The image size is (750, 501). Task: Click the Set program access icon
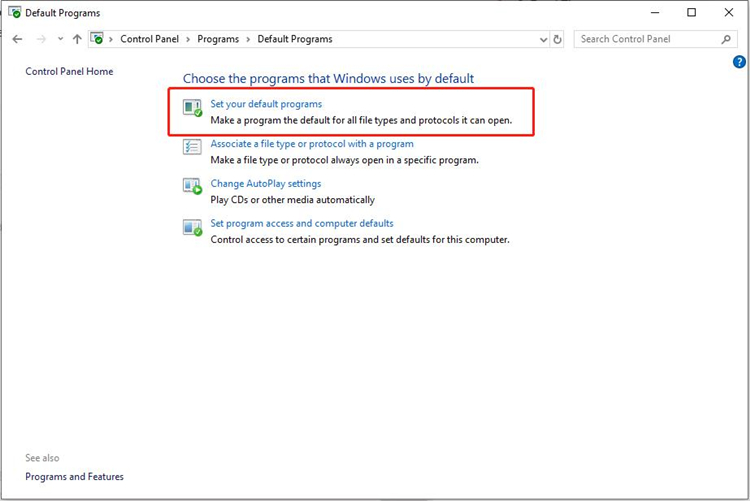(192, 228)
